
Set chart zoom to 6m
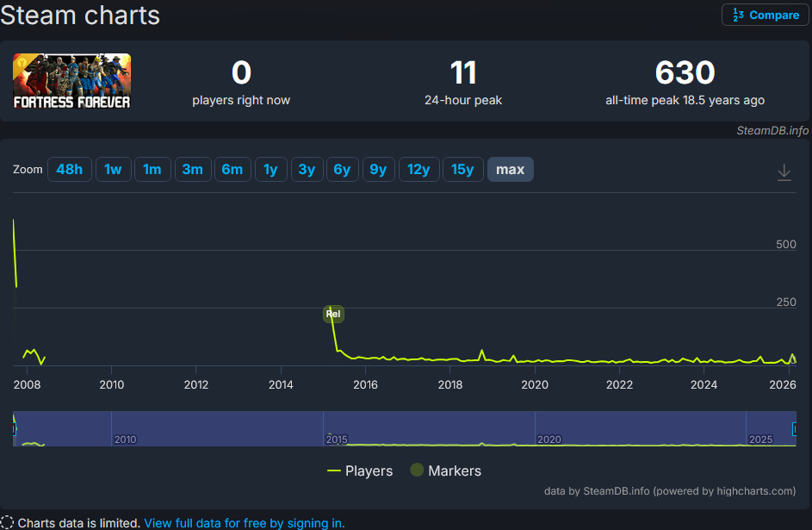[232, 170]
